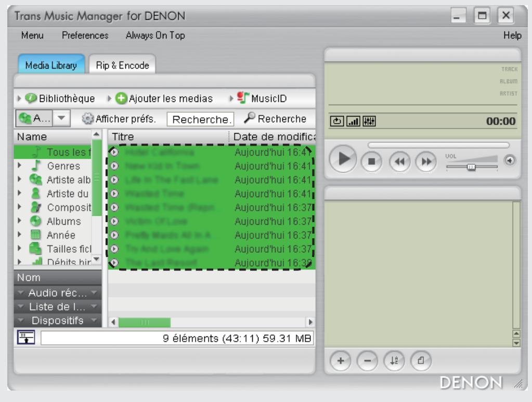Click the Année calendar icon
532x402 pixels.
click(35, 235)
